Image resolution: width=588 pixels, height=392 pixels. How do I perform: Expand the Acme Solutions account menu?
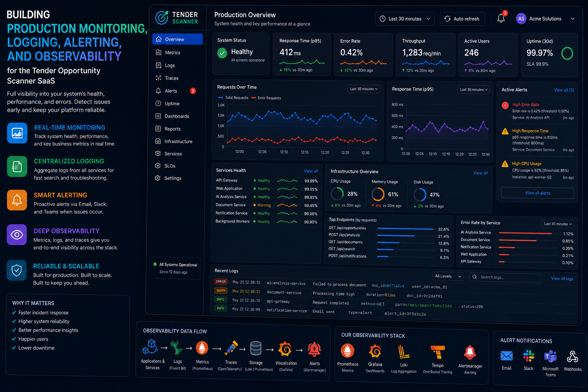[x=573, y=19]
